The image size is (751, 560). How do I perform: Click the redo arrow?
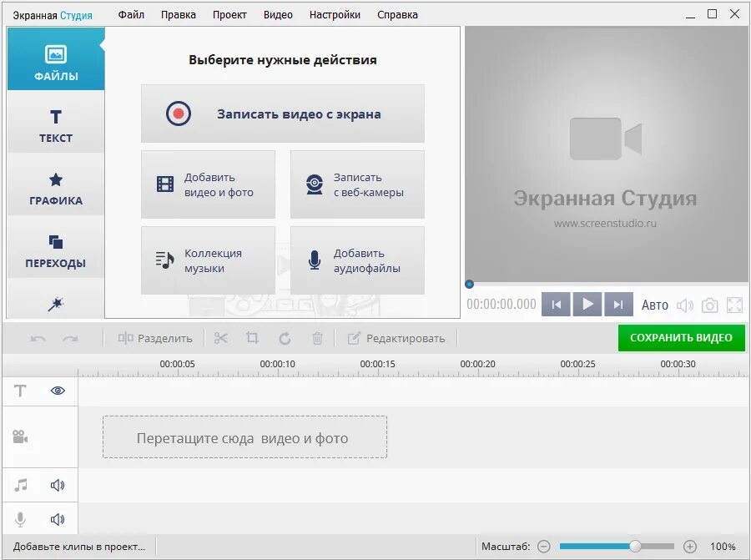(x=70, y=339)
